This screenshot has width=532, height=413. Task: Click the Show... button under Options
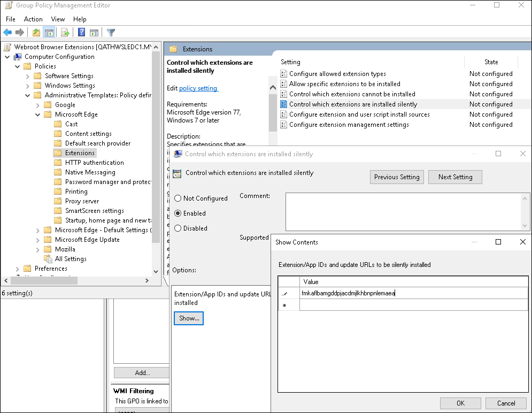coord(188,318)
